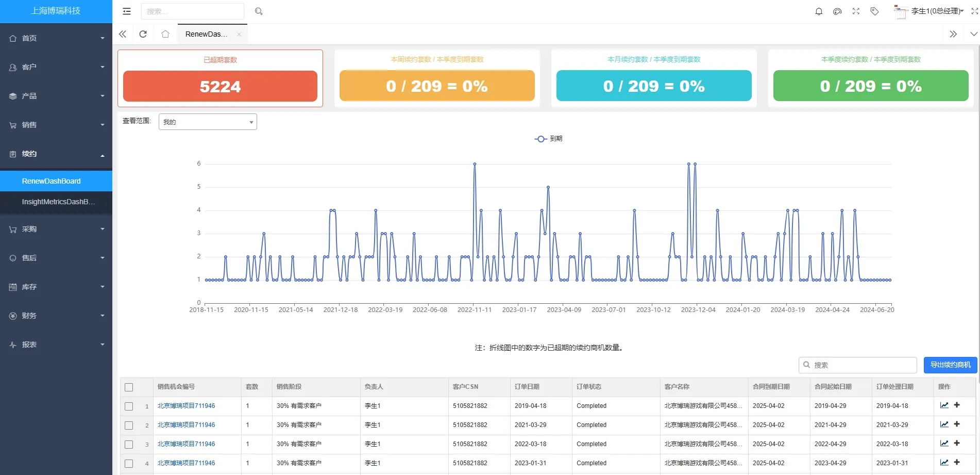Screen dimensions: 980x475
Task: View trend chart icon for row 1
Action: pyautogui.click(x=944, y=405)
